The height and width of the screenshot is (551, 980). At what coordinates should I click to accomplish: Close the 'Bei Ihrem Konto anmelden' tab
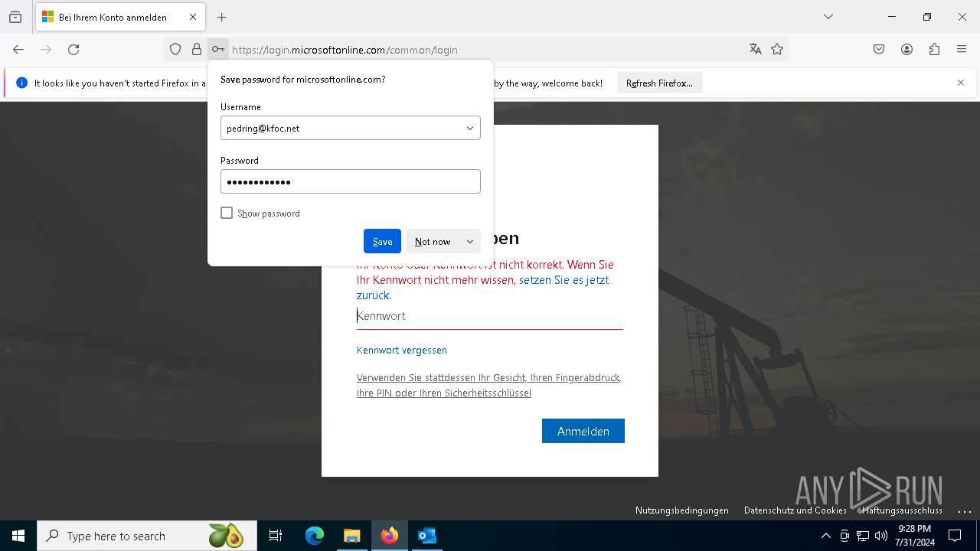pos(193,17)
